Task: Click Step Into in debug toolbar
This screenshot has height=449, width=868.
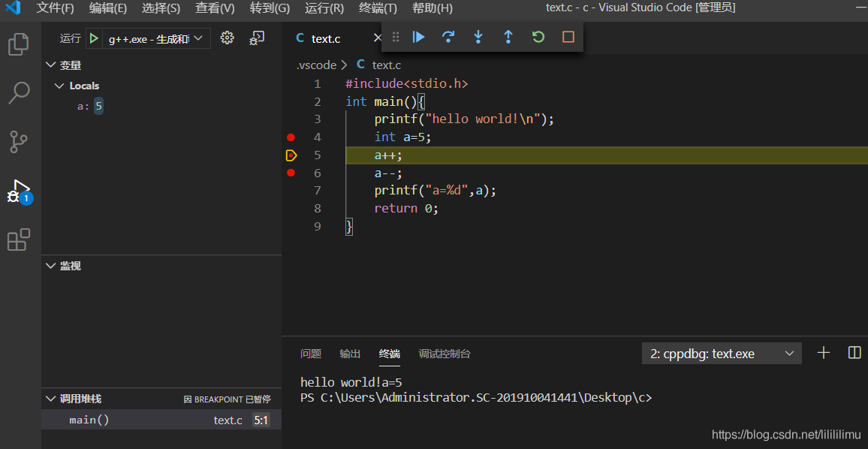Action: tap(478, 37)
